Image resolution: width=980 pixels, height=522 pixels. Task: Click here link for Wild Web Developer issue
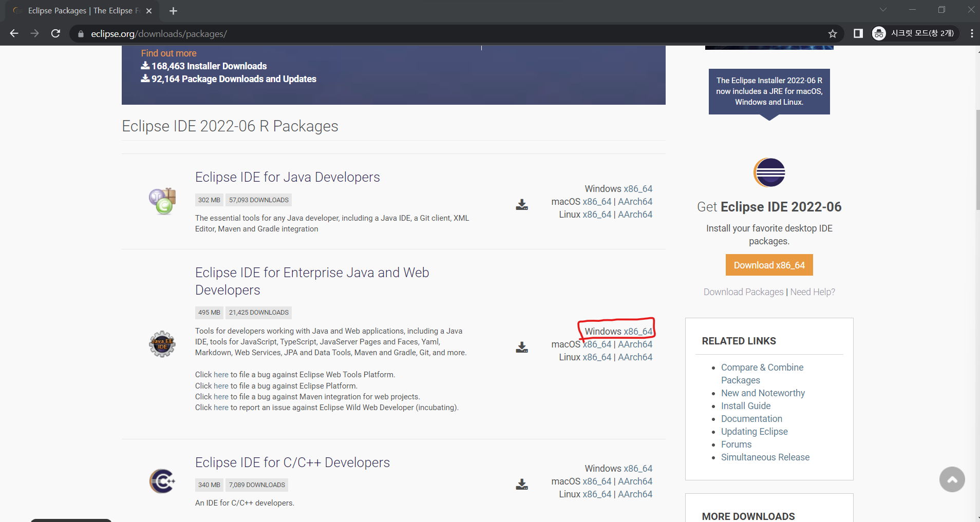pyautogui.click(x=221, y=408)
